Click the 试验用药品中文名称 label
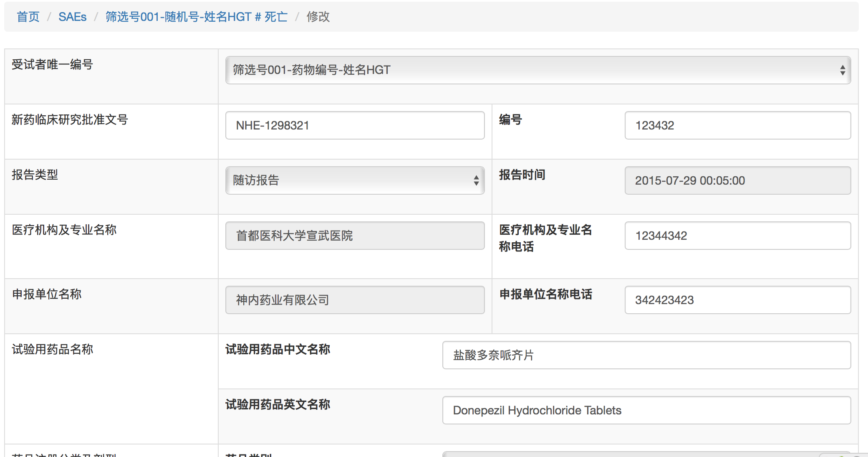868x457 pixels. (278, 349)
